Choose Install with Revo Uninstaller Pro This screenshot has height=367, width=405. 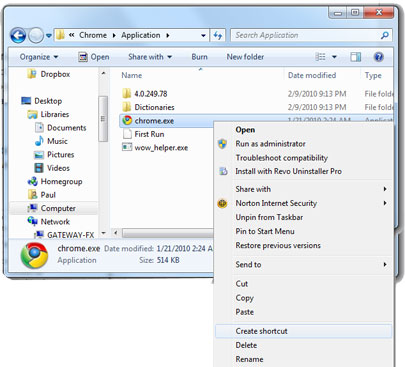(288, 171)
